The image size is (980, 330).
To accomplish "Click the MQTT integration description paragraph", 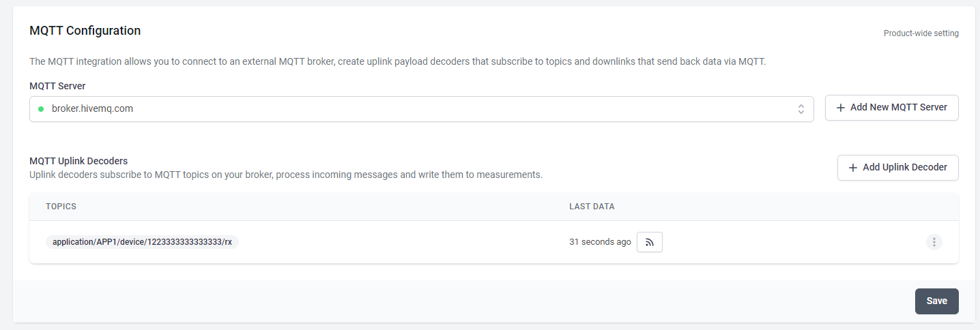I will (x=398, y=61).
